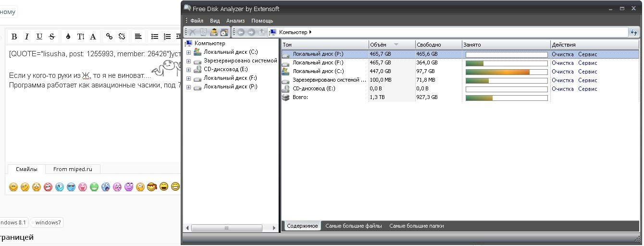Open the font size tool in editor
Image resolution: width=644 pixels, height=246 pixels.
pos(81,37)
